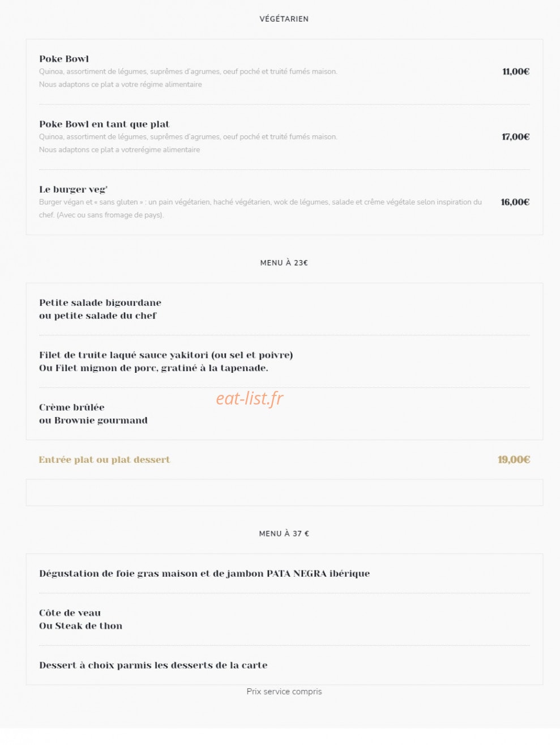Click Dessert à choix parmis les desserts
Viewport: 560px width, 745px height.
pyautogui.click(x=153, y=665)
